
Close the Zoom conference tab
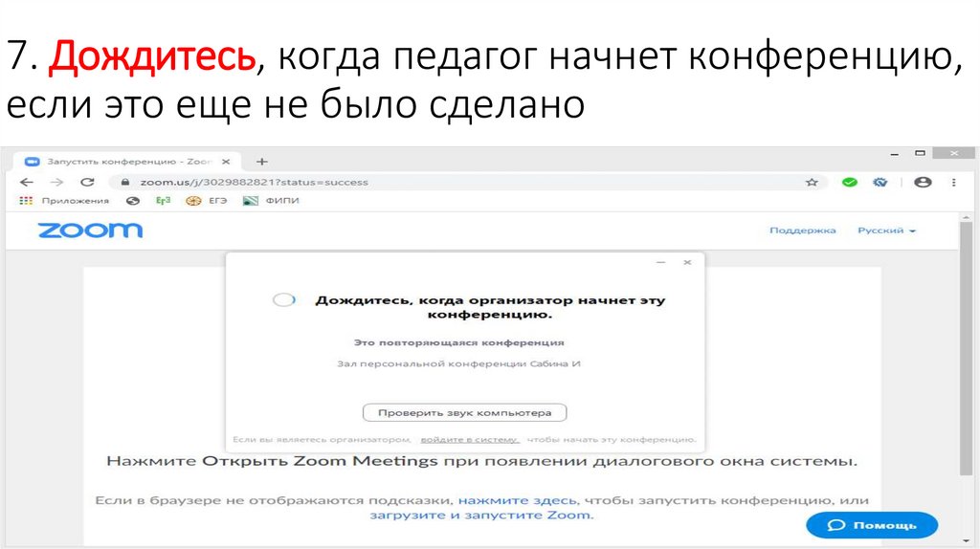[x=226, y=162]
